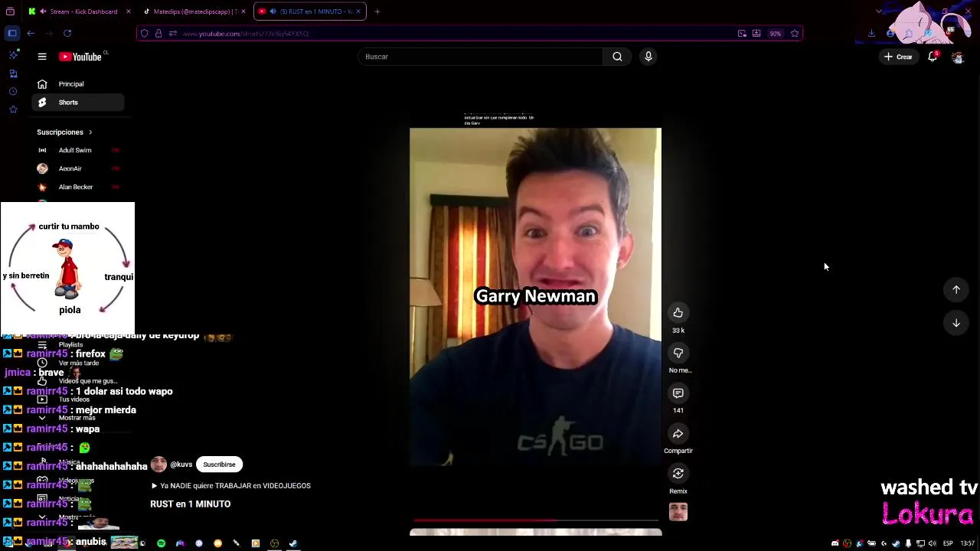Click the browser back arrow
The width and height of the screenshot is (980, 551).
(31, 33)
